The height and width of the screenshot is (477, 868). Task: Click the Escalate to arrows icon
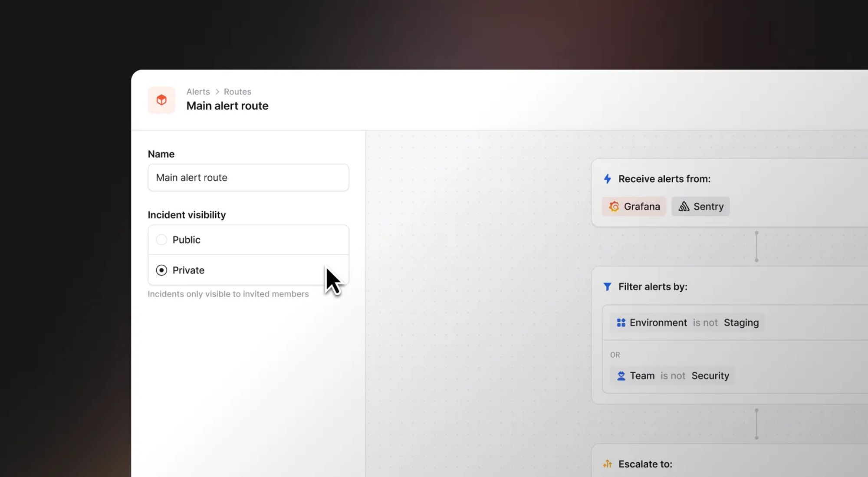[x=607, y=464]
